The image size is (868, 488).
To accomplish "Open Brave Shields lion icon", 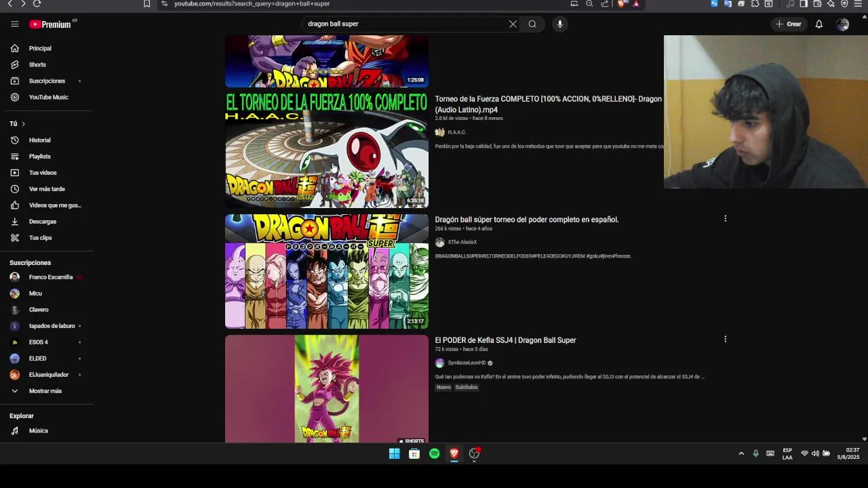I will pos(623,3).
